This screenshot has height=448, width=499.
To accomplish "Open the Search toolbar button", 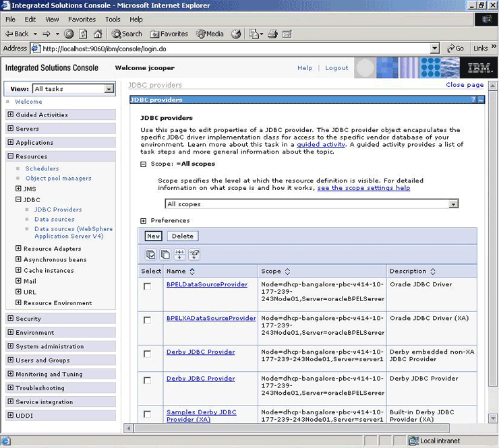I will [x=127, y=34].
